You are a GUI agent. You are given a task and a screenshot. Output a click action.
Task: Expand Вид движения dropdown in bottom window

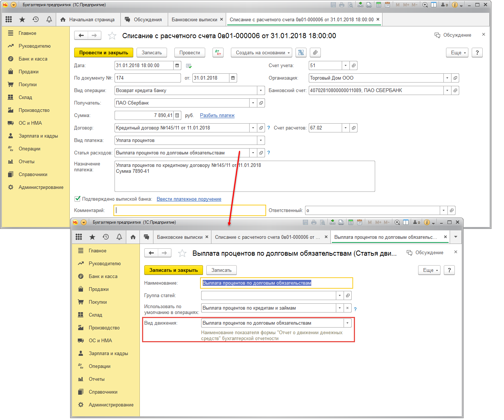[x=348, y=323]
